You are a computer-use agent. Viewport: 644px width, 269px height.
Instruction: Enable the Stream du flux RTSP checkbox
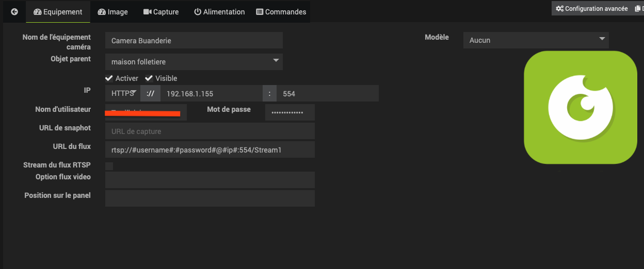tap(109, 166)
